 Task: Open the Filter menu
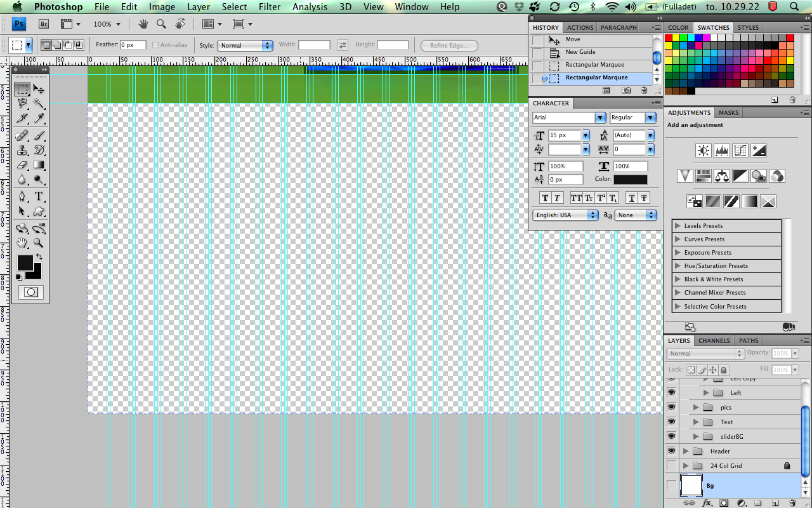pyautogui.click(x=270, y=7)
